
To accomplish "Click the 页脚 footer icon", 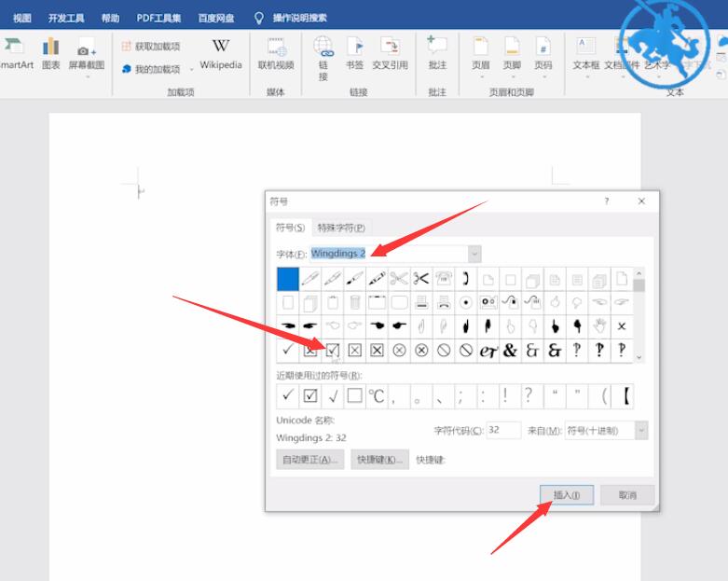I will click(x=512, y=47).
